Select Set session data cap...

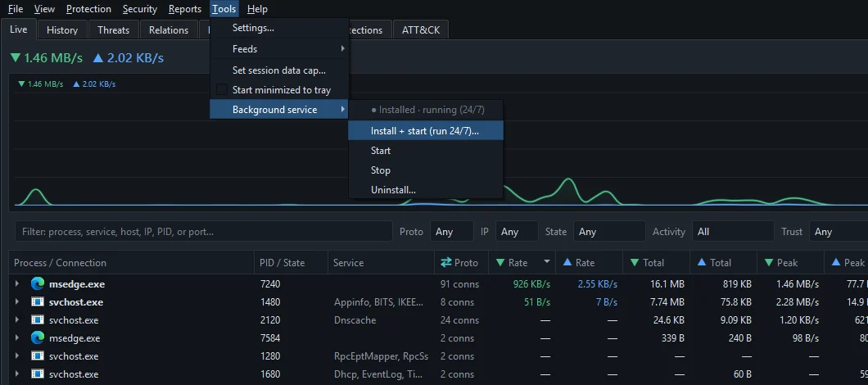(279, 70)
